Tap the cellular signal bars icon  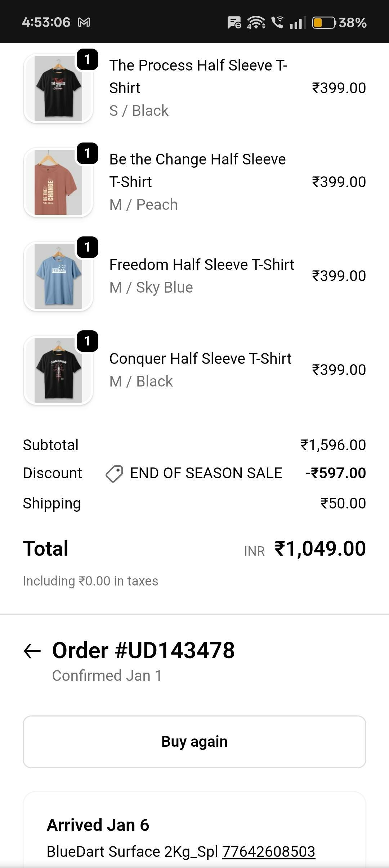pos(298,23)
